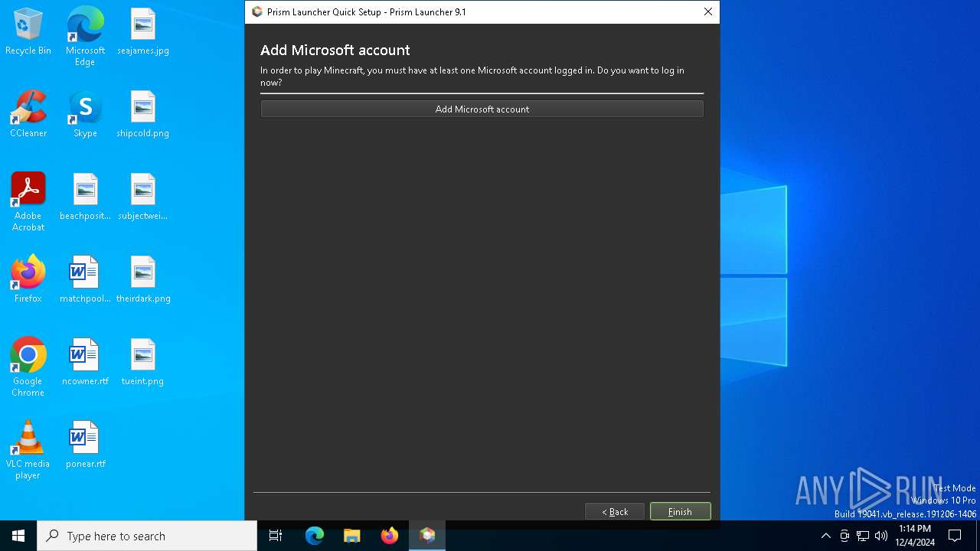Select the Skype desktop shortcut
980x551 pixels.
[x=85, y=115]
